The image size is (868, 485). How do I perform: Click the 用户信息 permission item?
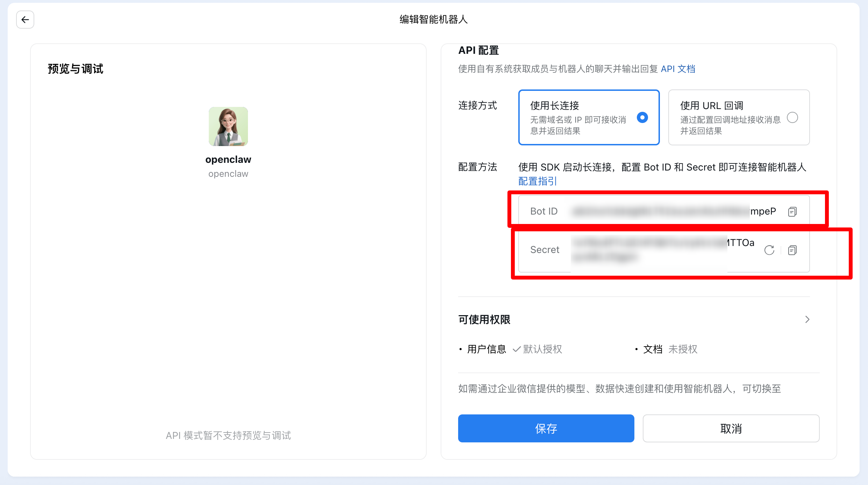486,349
